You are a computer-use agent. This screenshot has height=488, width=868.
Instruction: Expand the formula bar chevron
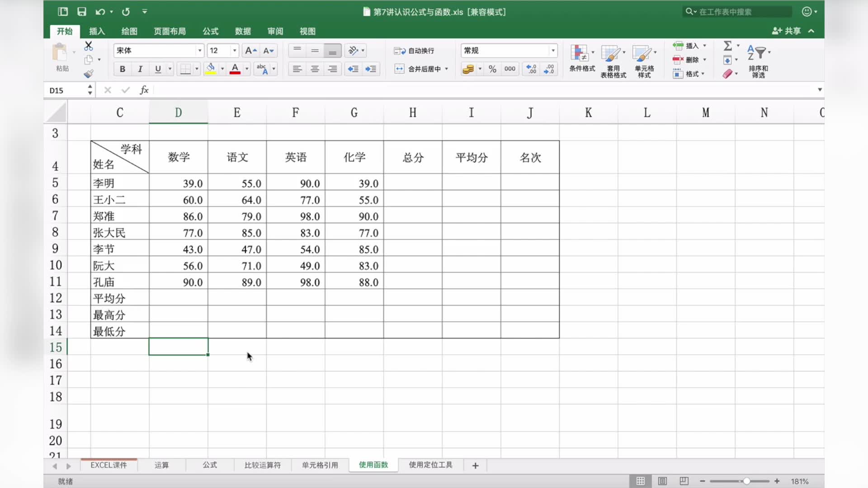tap(820, 90)
